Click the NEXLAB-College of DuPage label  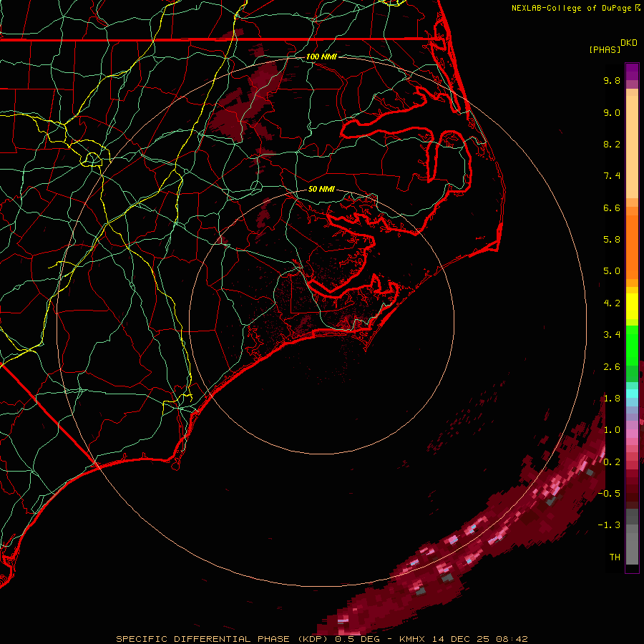(571, 8)
